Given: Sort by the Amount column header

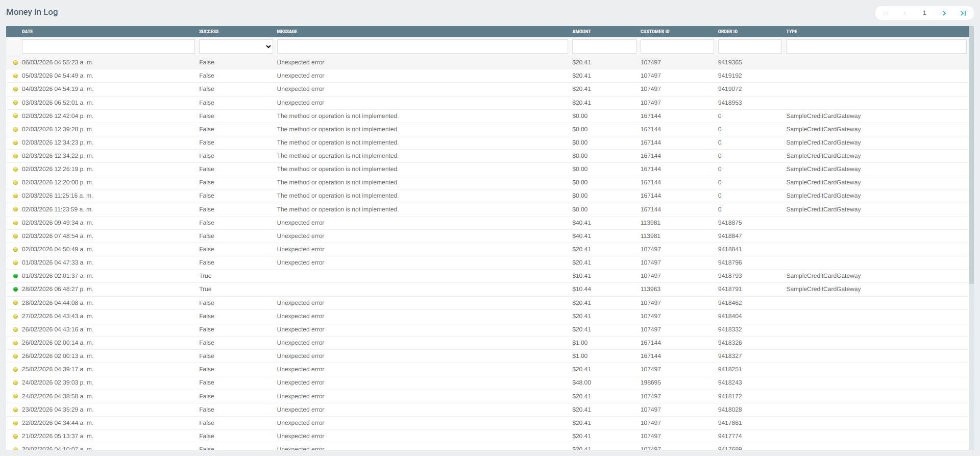Looking at the screenshot, I should [x=581, y=32].
